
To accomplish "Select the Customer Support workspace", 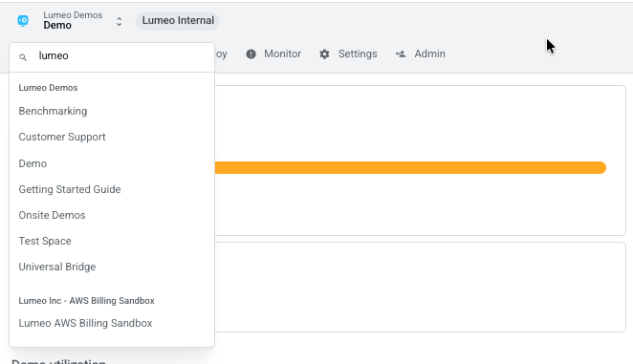I will [x=62, y=137].
